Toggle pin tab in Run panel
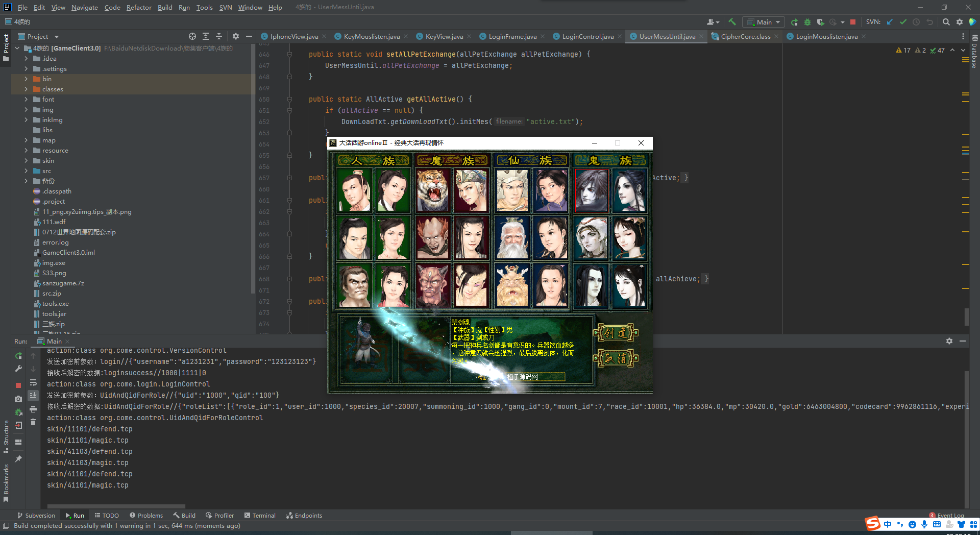Viewport: 980px width, 535px height. (x=18, y=459)
